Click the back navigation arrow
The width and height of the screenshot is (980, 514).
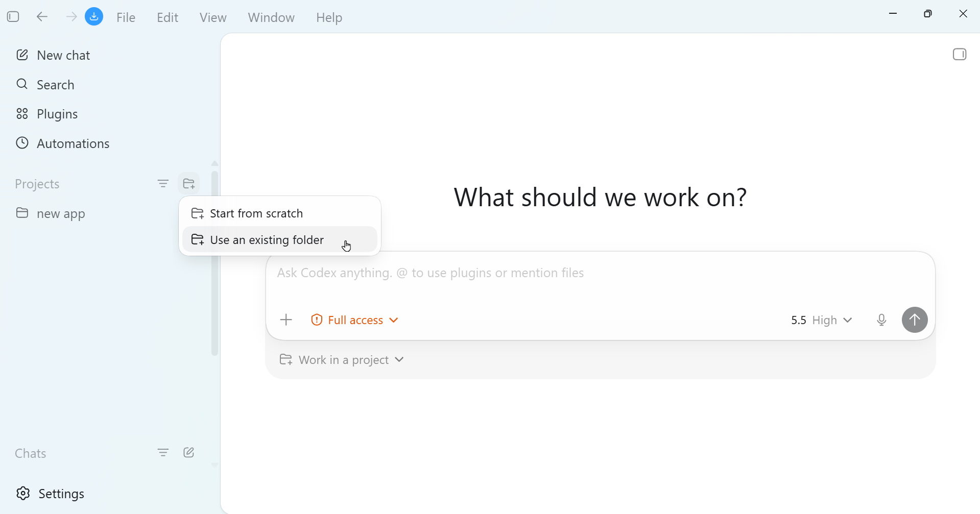(x=42, y=17)
